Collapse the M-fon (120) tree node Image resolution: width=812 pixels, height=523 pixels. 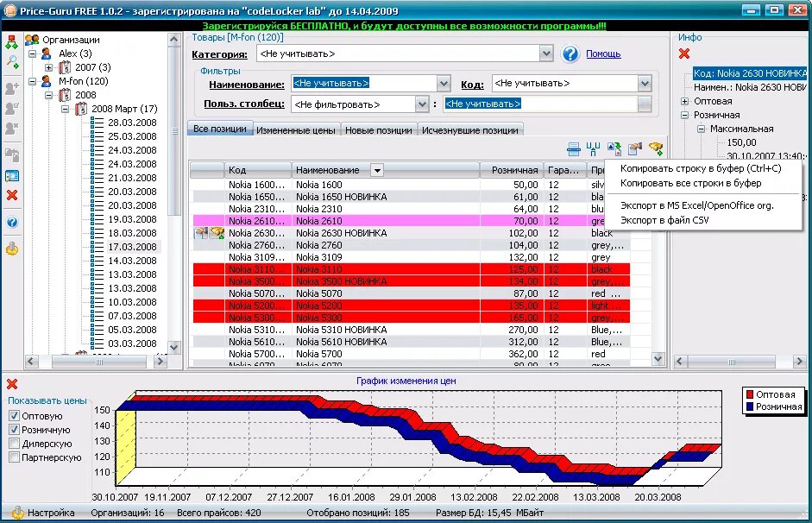tap(32, 81)
